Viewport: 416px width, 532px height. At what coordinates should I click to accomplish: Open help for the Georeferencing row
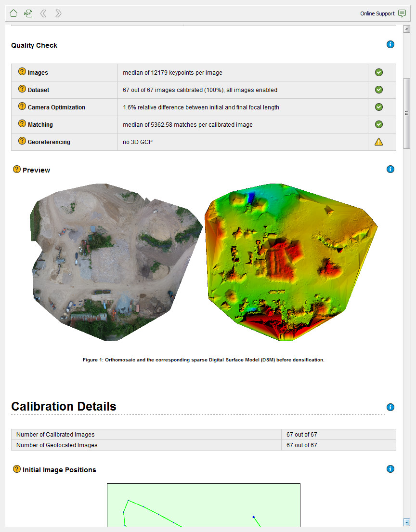(22, 141)
